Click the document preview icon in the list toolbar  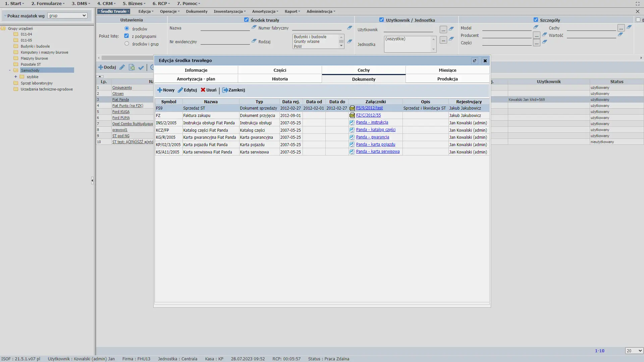point(131,67)
